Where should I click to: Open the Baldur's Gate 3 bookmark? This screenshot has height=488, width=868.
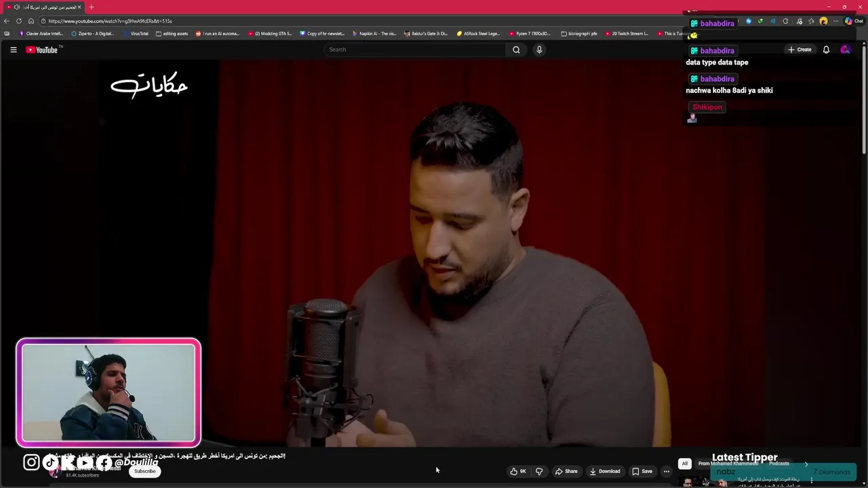point(427,33)
